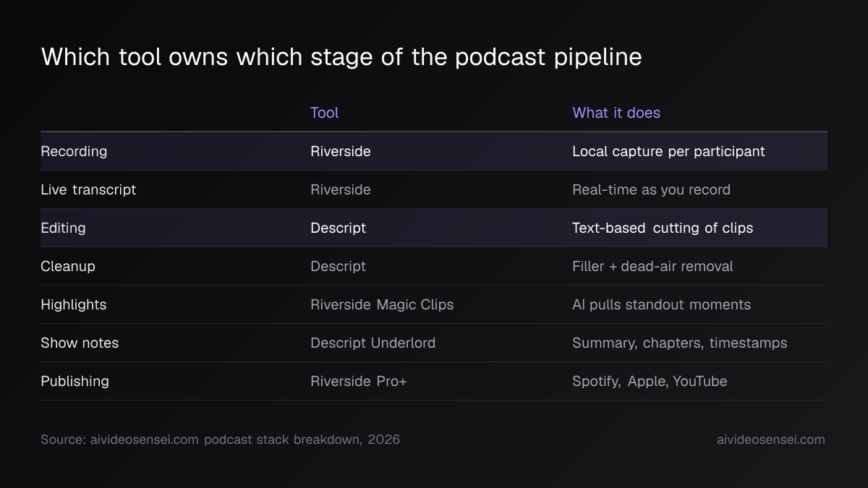The width and height of the screenshot is (868, 488).
Task: Select the "Editing" row label
Action: (63, 228)
